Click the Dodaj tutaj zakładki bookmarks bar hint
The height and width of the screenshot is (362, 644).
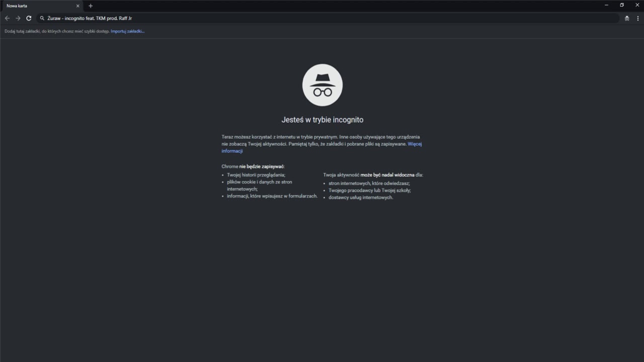[57, 31]
